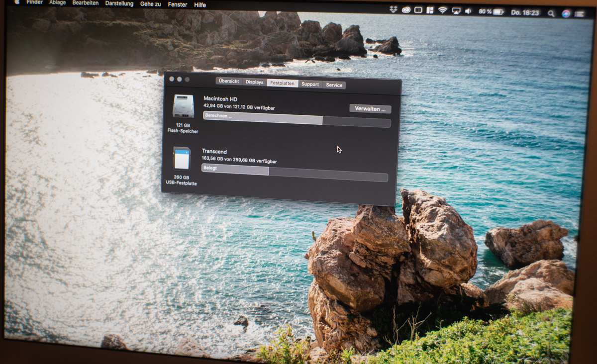The height and width of the screenshot is (364, 597).
Task: Click the Macintosh HD storage usage bar
Action: click(297, 120)
